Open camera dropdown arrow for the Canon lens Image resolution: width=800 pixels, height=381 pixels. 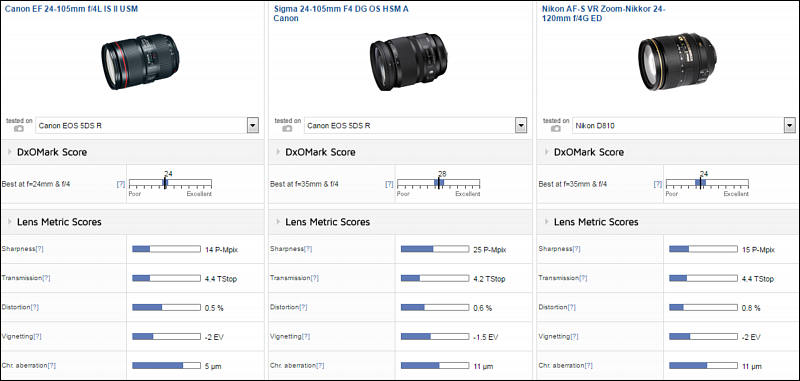pyautogui.click(x=253, y=125)
